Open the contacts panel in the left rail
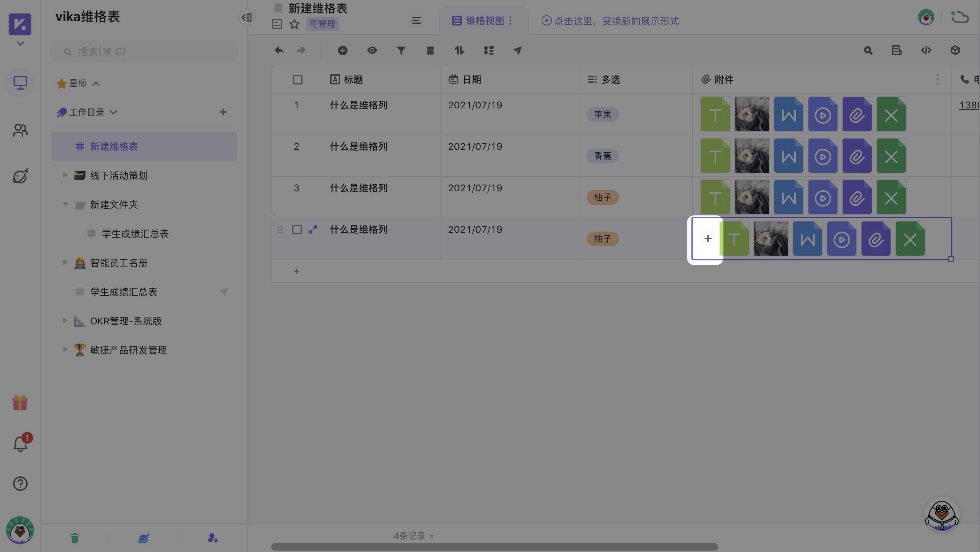This screenshot has height=552, width=980. (20, 130)
